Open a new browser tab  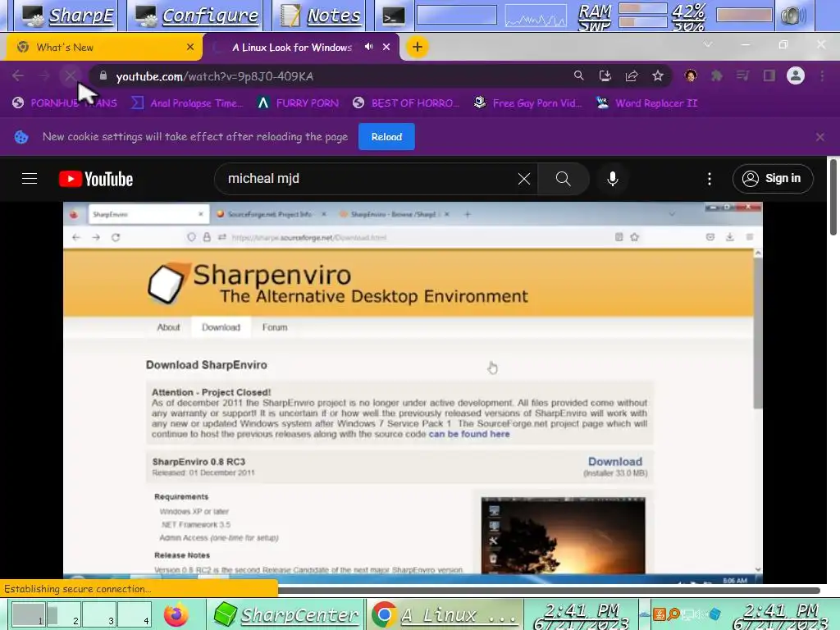coord(417,47)
